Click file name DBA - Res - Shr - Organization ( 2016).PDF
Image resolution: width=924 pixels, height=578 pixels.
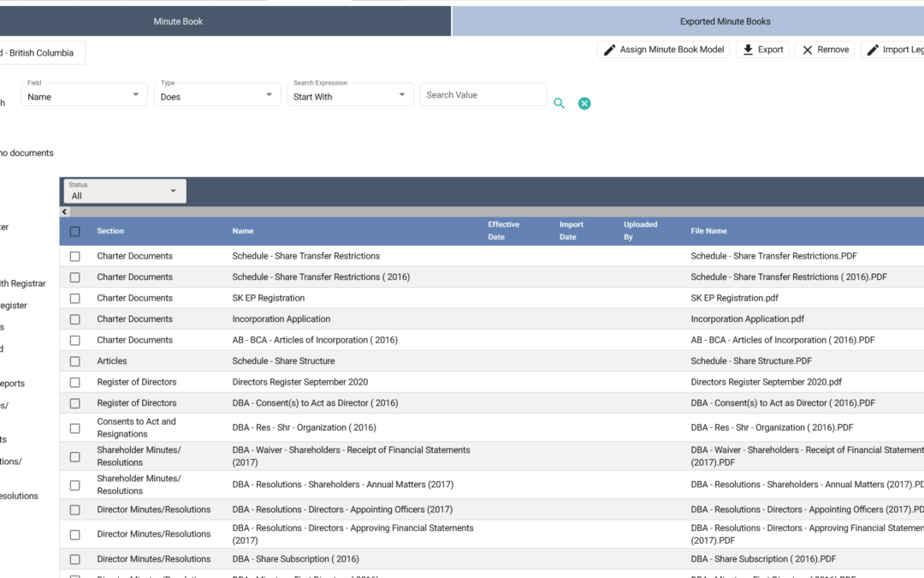click(x=772, y=427)
